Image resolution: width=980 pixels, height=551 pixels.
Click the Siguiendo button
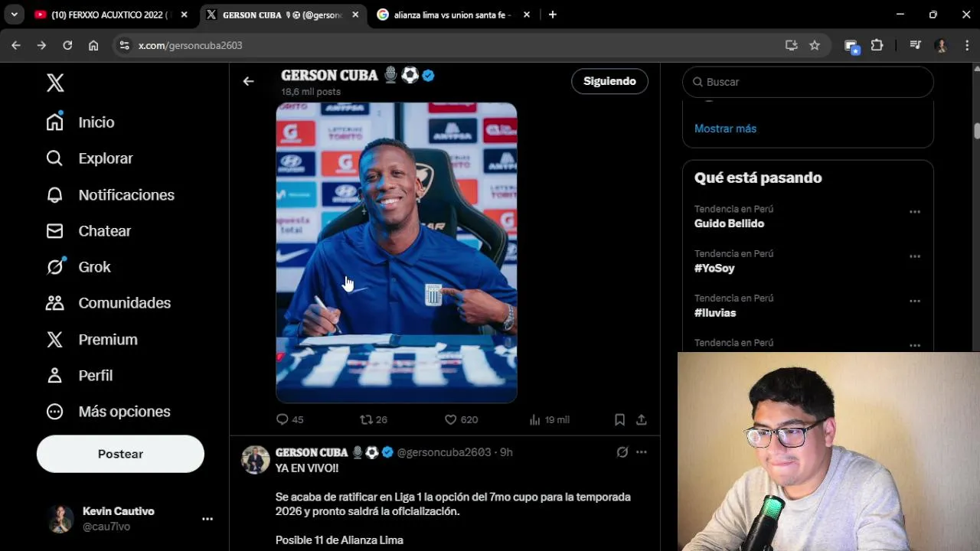click(609, 81)
